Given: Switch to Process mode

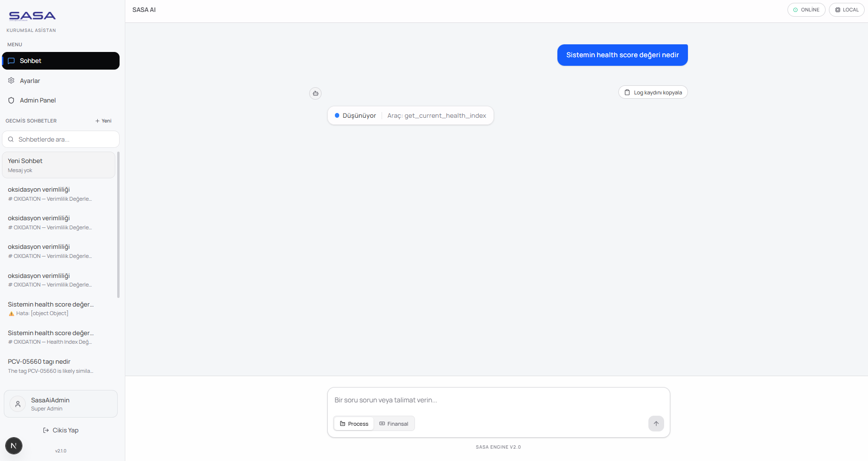Looking at the screenshot, I should (354, 424).
